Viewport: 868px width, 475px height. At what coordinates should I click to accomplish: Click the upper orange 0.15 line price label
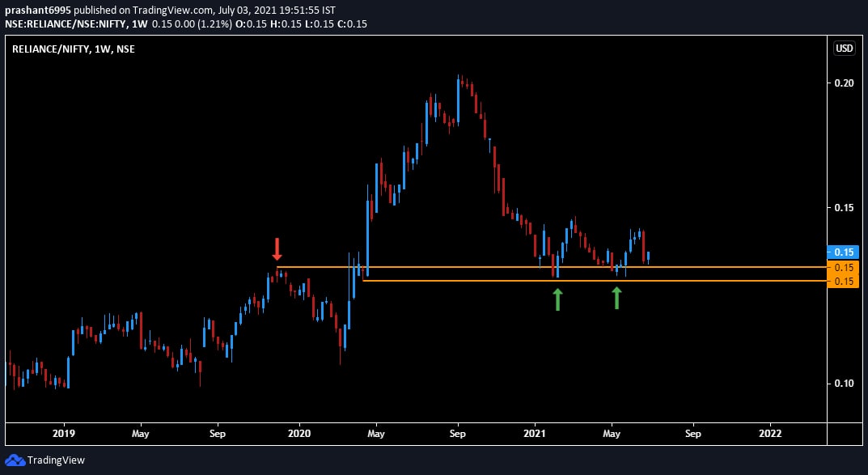coord(843,267)
